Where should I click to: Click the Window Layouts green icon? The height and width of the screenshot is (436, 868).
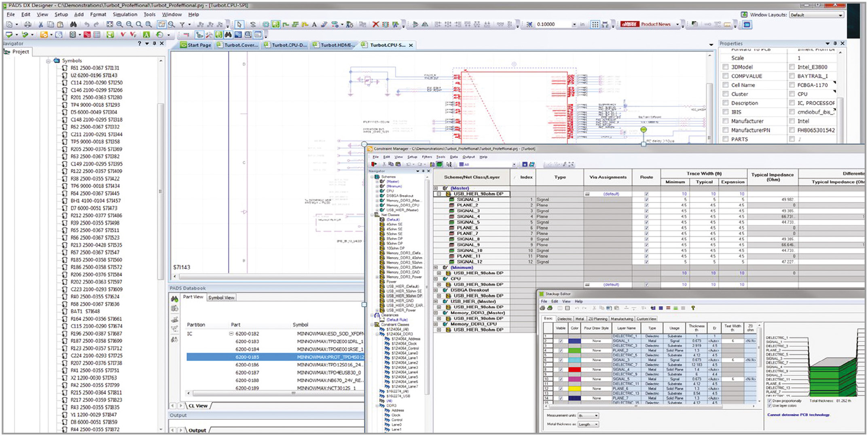[x=744, y=15]
